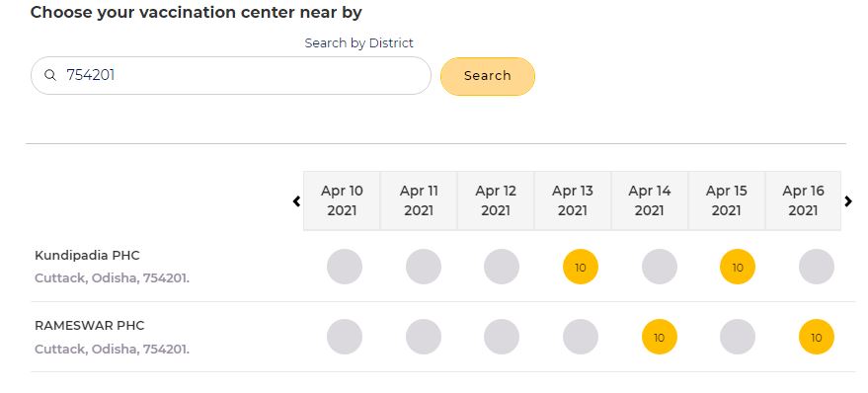868x393 pixels.
Task: Choose the Apr 16 2021 date header
Action: point(803,200)
